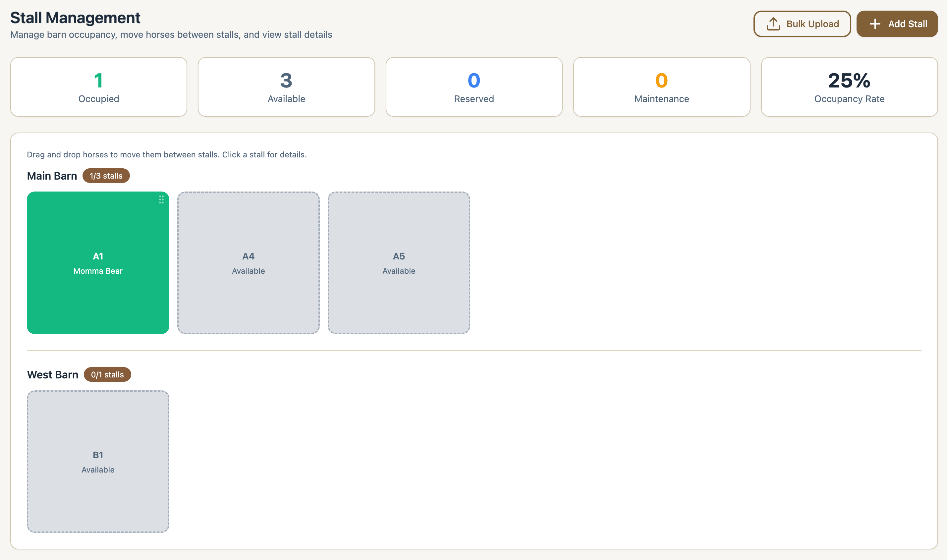Open West Barn stall B1
The width and height of the screenshot is (947, 560).
coord(98,462)
